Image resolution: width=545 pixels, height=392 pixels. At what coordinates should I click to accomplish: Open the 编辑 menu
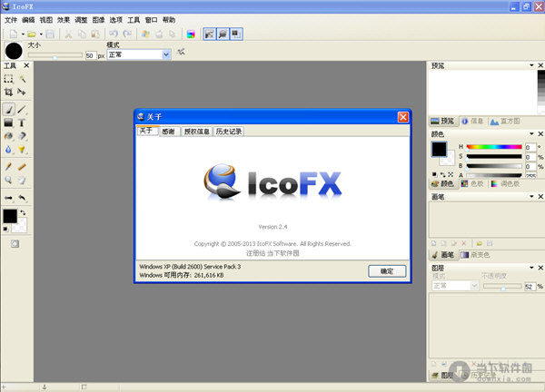coord(28,20)
